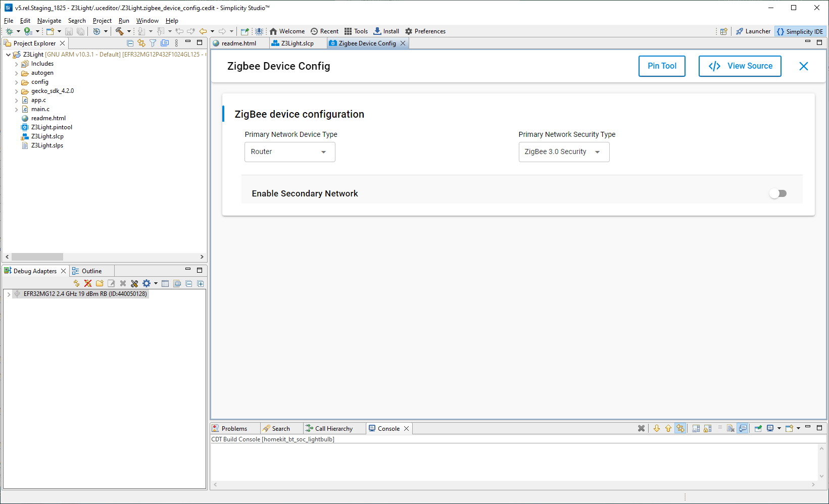Image resolution: width=829 pixels, height=504 pixels.
Task: Toggle Link with Editor in Project Explorer
Action: click(x=141, y=43)
